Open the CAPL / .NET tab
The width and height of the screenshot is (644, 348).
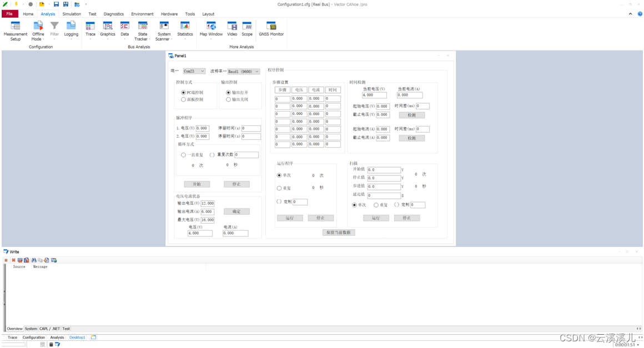point(49,329)
